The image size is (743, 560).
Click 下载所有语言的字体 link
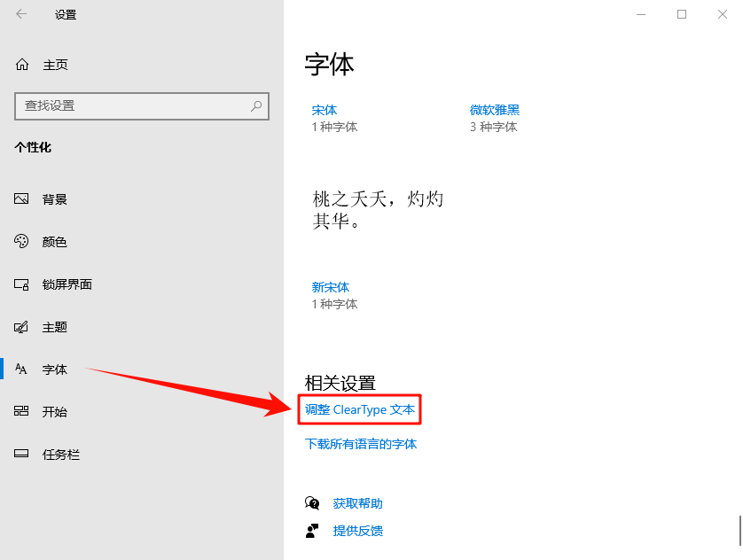pyautogui.click(x=360, y=444)
